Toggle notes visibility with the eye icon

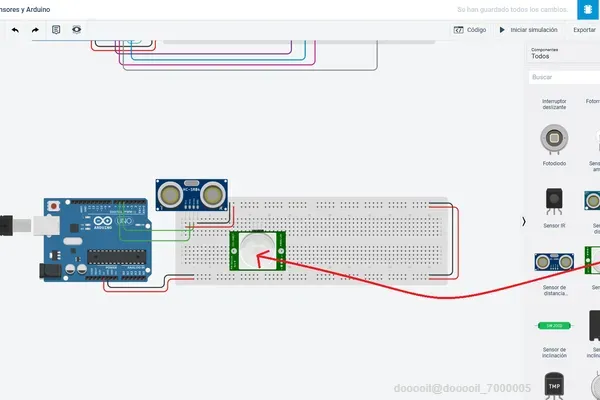(77, 29)
